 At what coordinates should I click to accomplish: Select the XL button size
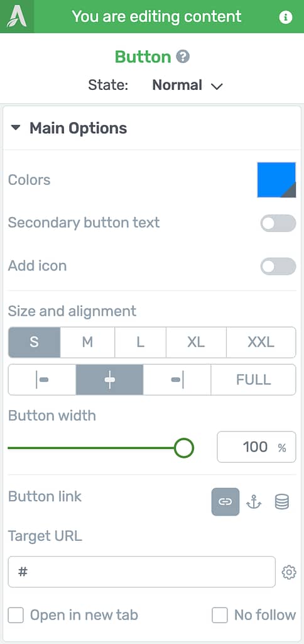[x=196, y=342]
